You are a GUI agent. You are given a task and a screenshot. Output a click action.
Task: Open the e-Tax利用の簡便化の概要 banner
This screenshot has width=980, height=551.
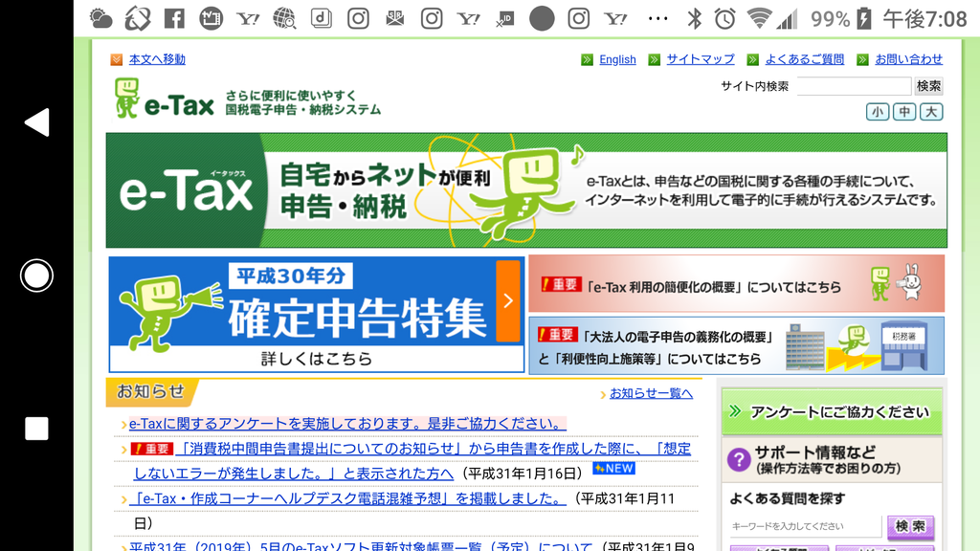(736, 283)
